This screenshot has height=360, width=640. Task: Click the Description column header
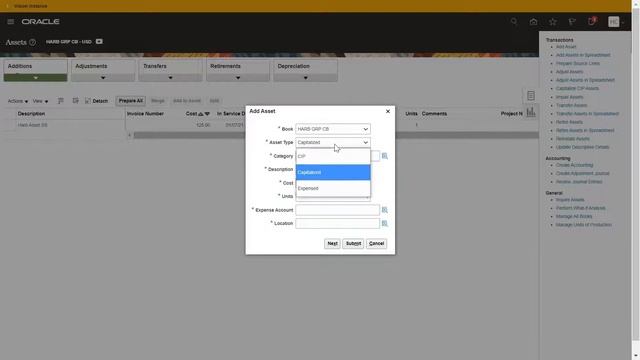[x=31, y=114]
